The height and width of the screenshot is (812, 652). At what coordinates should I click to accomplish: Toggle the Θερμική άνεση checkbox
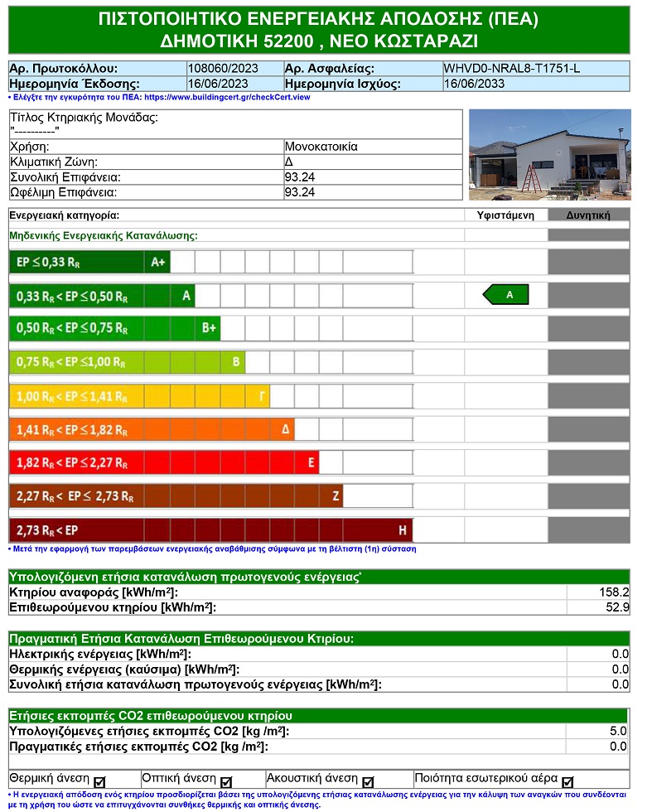(100, 781)
